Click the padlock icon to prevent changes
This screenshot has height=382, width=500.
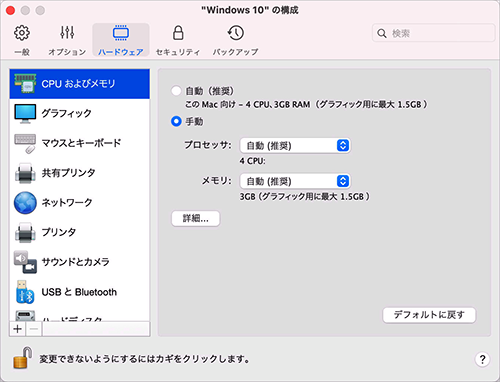(23, 357)
